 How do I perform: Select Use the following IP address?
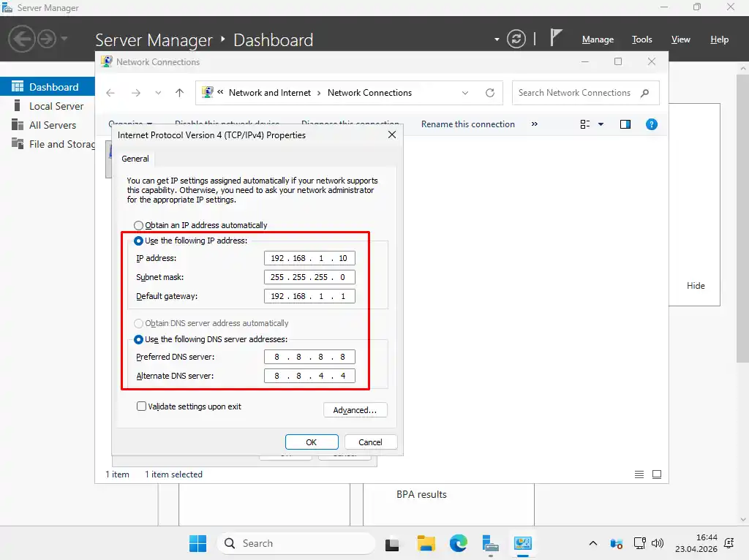click(191, 241)
